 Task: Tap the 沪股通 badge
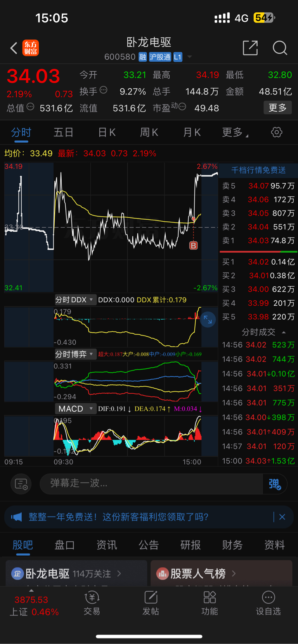click(x=160, y=57)
